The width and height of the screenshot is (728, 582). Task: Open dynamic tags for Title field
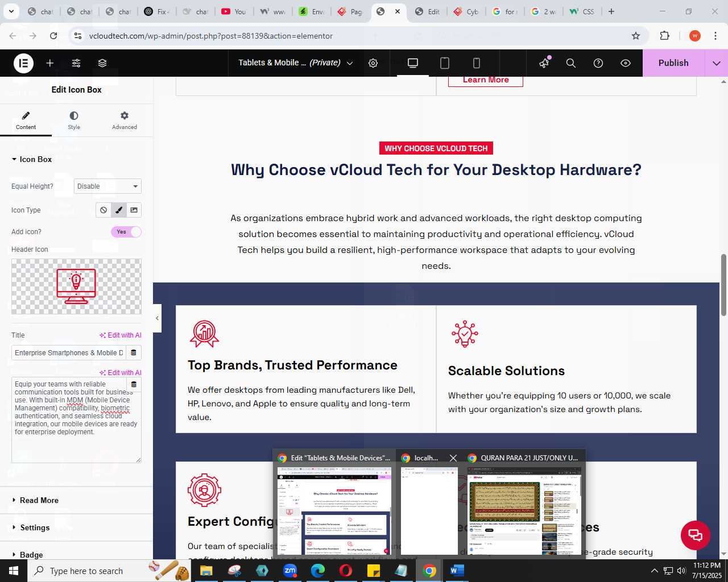[134, 353]
